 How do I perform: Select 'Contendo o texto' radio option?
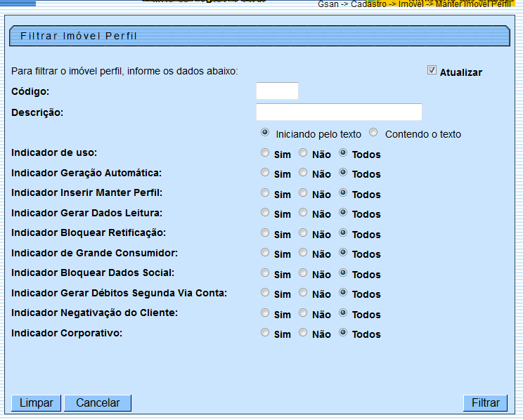click(x=373, y=133)
